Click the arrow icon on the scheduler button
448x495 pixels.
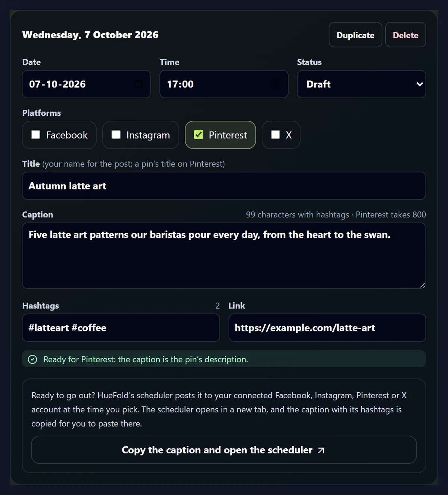pyautogui.click(x=321, y=451)
